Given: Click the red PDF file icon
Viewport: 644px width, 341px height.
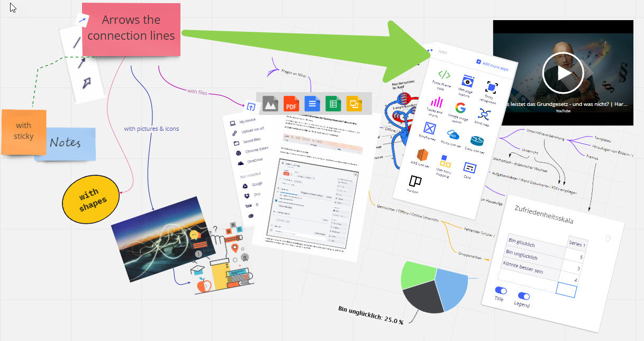Looking at the screenshot, I should click(291, 104).
